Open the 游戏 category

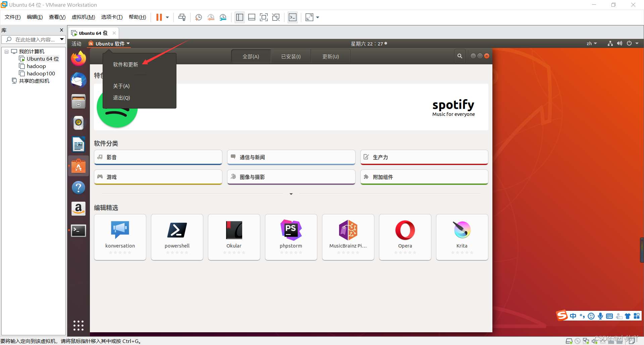(x=158, y=177)
